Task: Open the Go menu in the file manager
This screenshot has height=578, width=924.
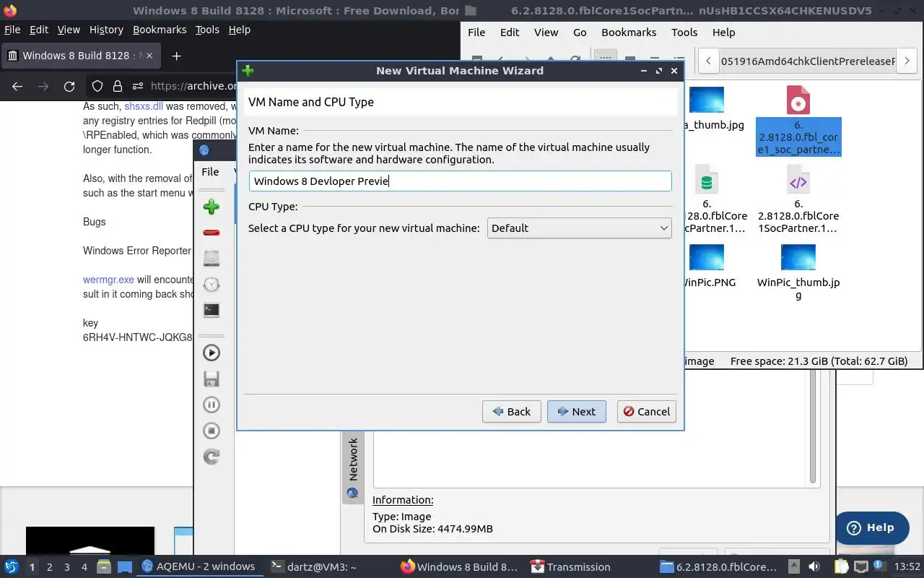Action: point(580,33)
